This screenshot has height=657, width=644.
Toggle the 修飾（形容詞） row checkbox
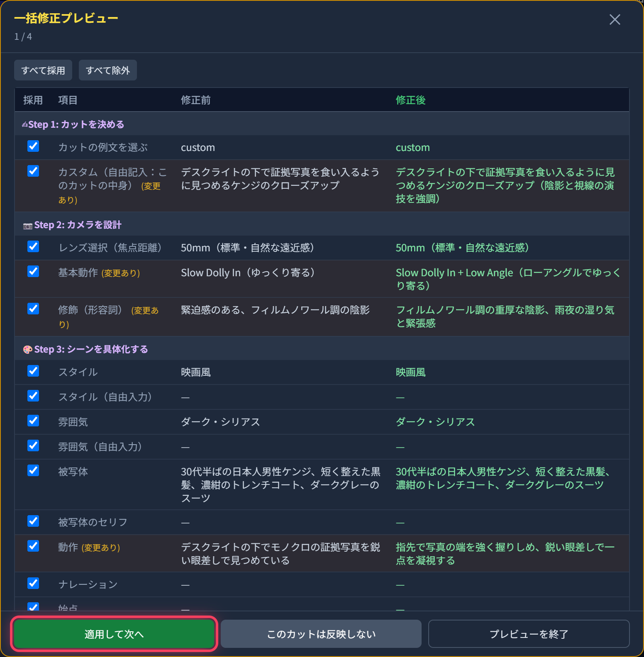[33, 309]
